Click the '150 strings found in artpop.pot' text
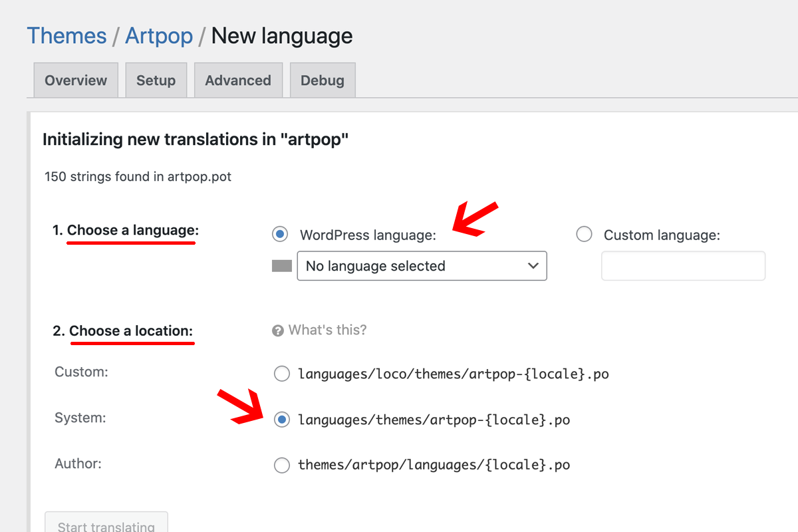798x532 pixels. pyautogui.click(x=138, y=177)
